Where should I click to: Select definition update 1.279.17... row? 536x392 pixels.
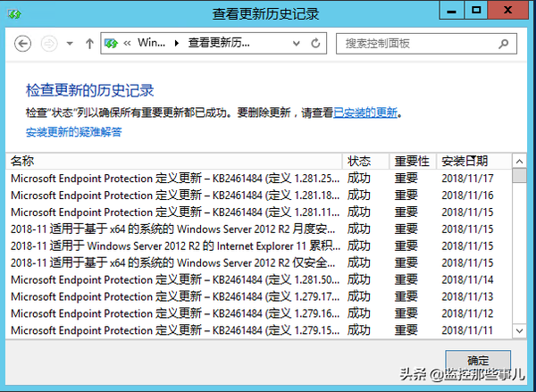259,296
